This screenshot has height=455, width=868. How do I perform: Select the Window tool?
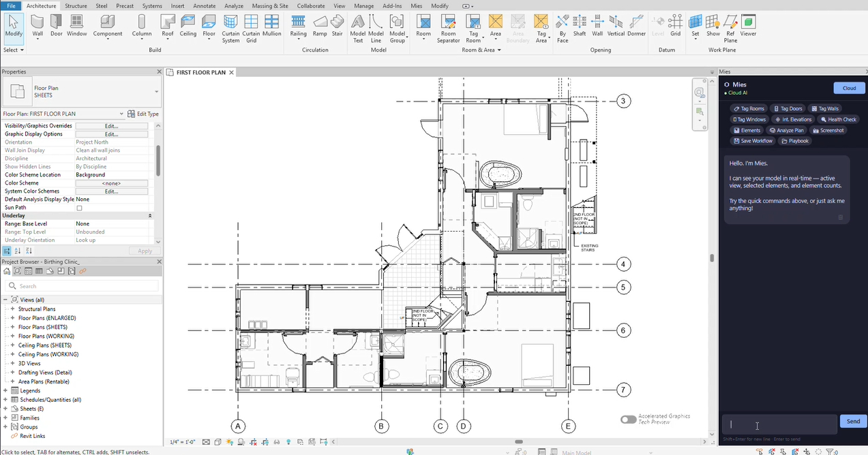76,25
